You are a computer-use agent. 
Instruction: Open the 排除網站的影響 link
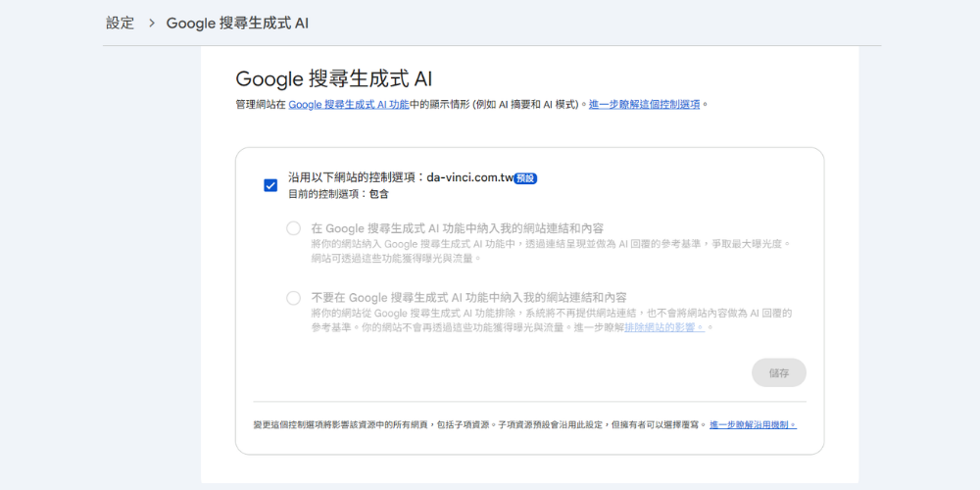[x=665, y=327]
